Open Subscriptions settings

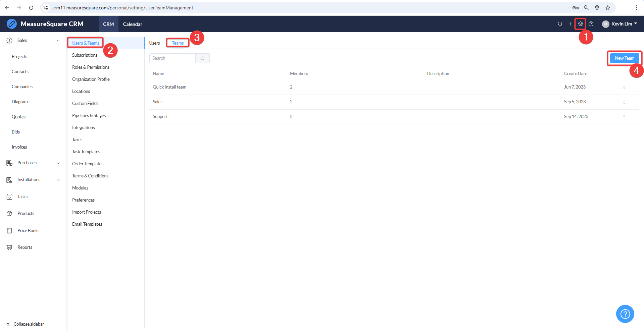point(85,55)
